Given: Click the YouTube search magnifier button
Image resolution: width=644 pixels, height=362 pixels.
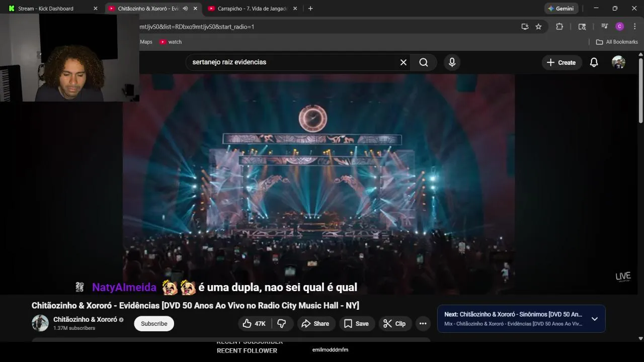Looking at the screenshot, I should 424,62.
